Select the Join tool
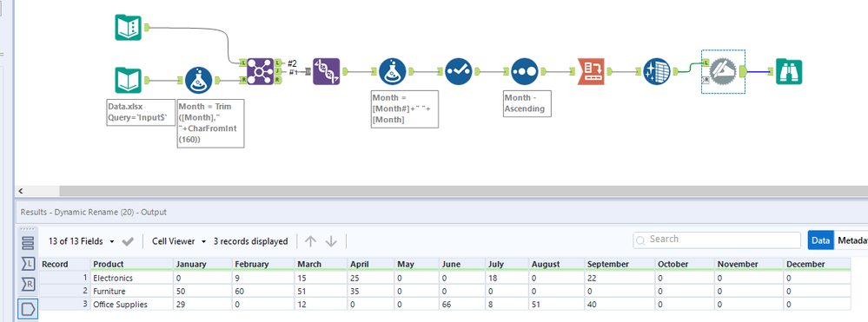 [x=260, y=71]
